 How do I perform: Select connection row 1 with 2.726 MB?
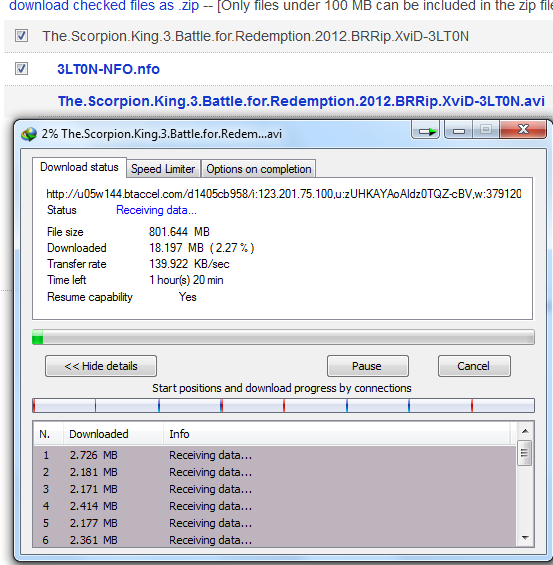pos(275,455)
